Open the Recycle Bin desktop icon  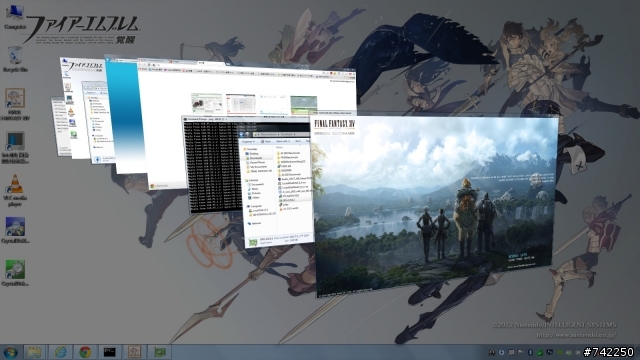[x=15, y=59]
